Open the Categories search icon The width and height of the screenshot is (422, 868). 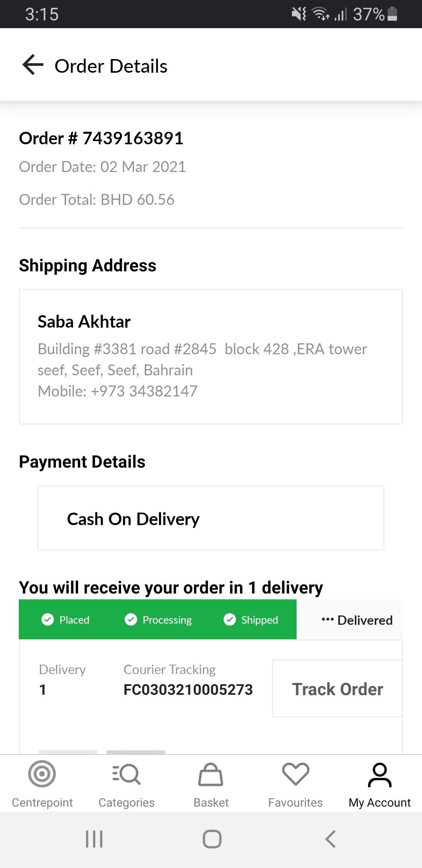(x=126, y=774)
